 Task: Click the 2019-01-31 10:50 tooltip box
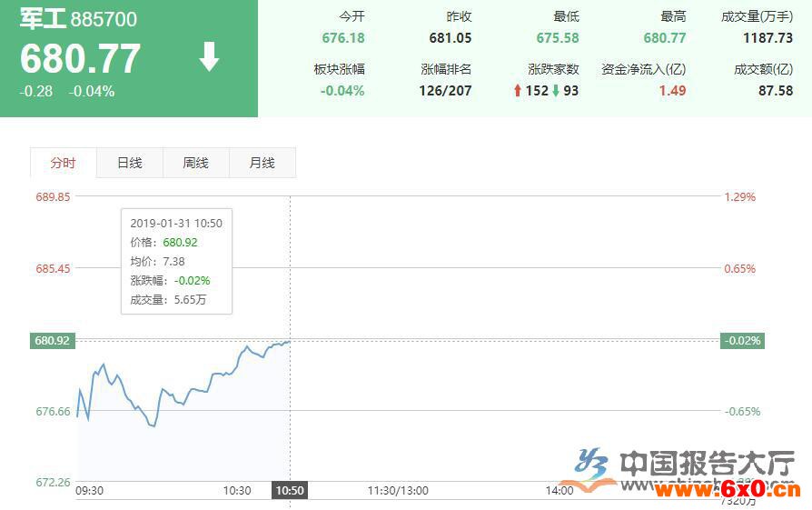pos(176,261)
